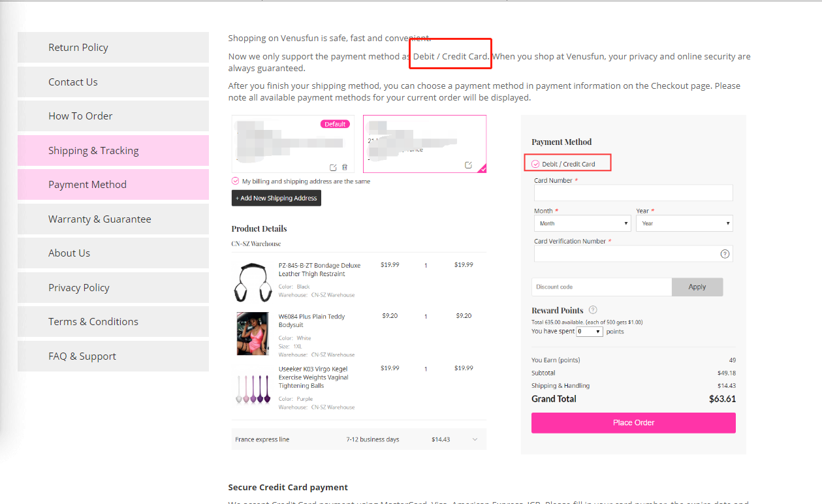The width and height of the screenshot is (822, 504).
Task: Toggle billing and shipping address are the same
Action: pos(236,181)
